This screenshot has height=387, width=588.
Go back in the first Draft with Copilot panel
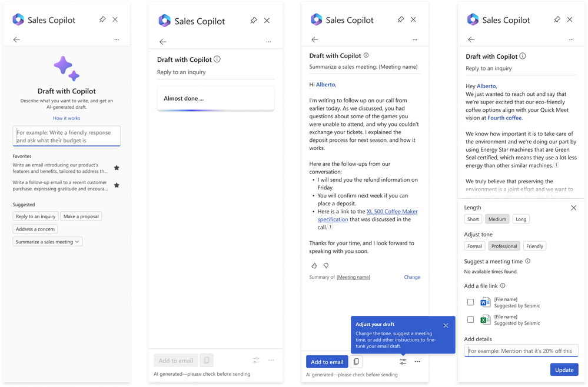[x=16, y=39]
